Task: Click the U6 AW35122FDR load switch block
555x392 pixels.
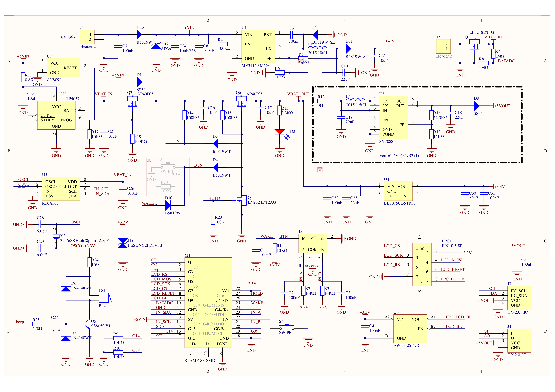Action: [x=410, y=329]
